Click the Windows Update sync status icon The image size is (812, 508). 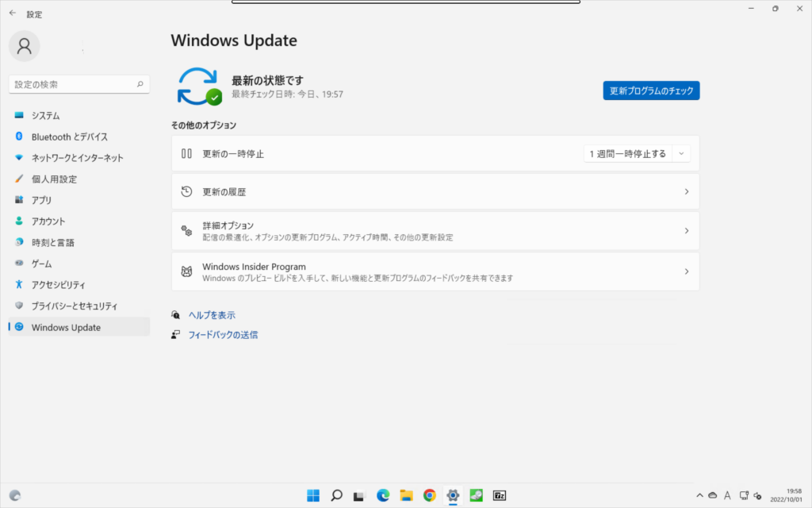coord(198,87)
